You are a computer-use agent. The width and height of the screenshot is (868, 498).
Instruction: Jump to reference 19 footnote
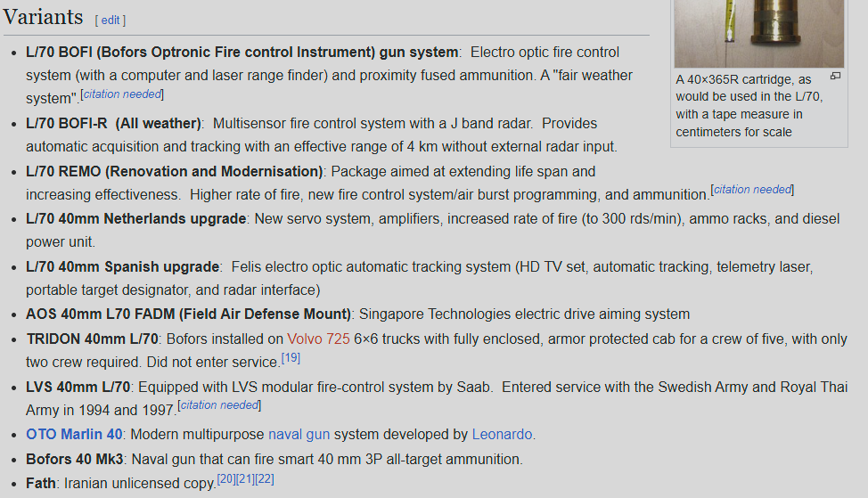pyautogui.click(x=291, y=358)
